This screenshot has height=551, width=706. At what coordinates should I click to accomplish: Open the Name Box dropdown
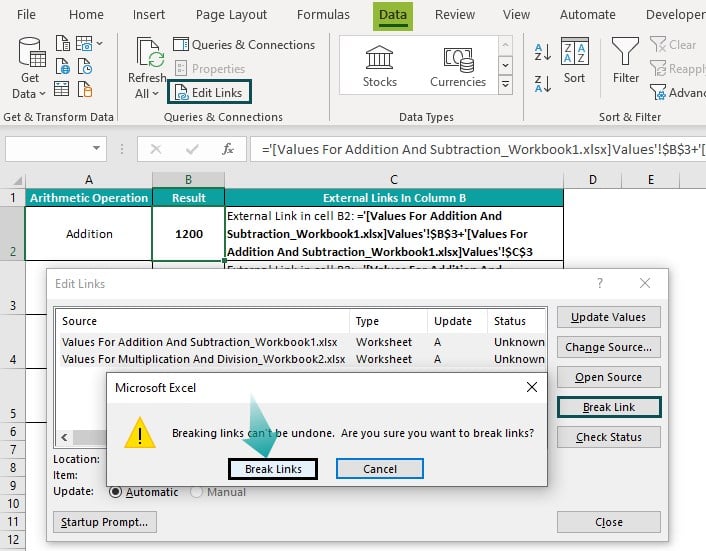[96, 148]
